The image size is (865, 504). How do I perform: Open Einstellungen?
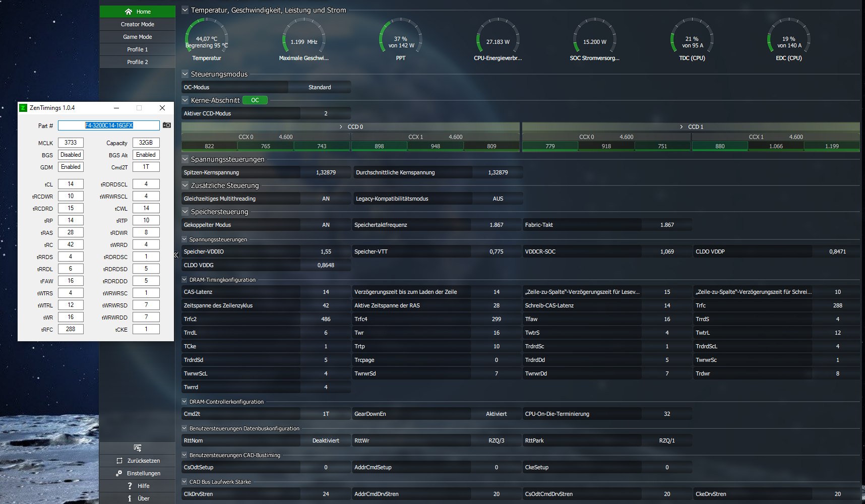[x=138, y=473]
